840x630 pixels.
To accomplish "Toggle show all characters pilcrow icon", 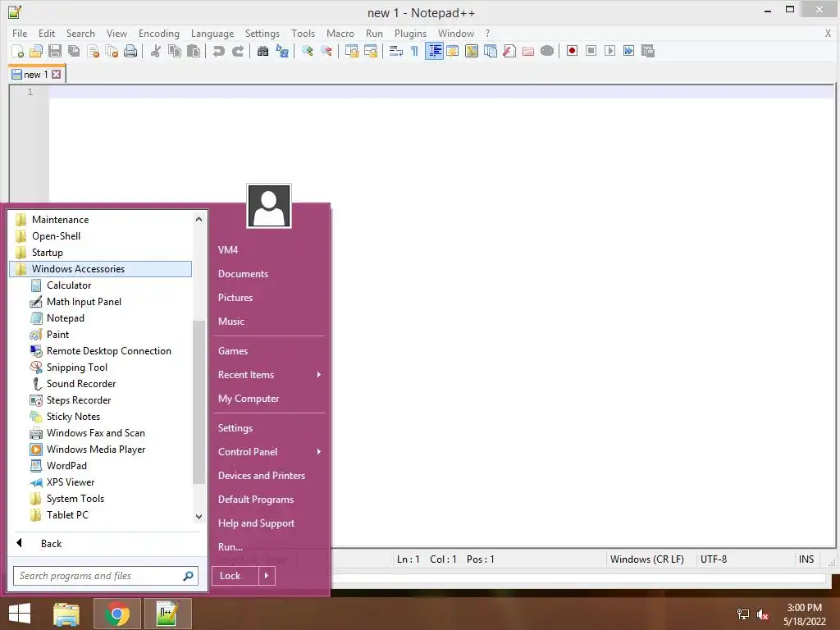I will (x=414, y=51).
